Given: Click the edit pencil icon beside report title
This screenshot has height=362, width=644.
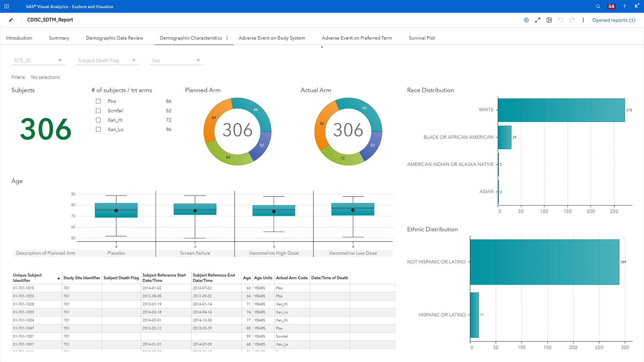Looking at the screenshot, I should coord(11,20).
